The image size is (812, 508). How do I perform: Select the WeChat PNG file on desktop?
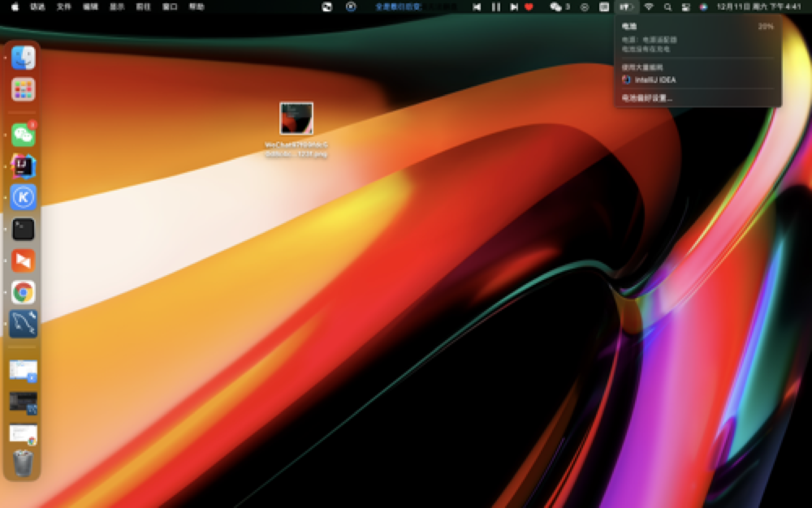tap(296, 118)
